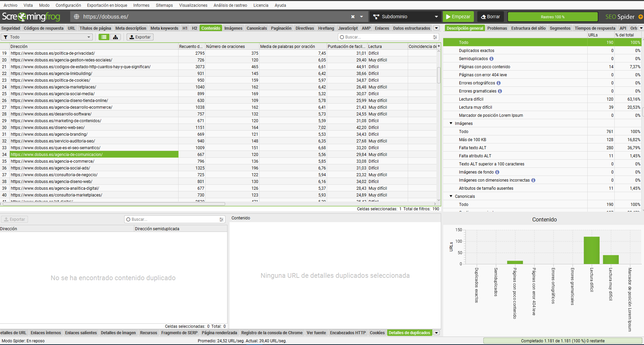The image size is (644, 345).
Task: Open the Fragmento de SERP bottom tab
Action: [x=179, y=333]
